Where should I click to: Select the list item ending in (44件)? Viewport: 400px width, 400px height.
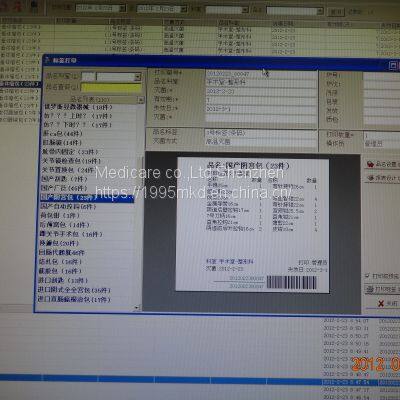pos(62,134)
